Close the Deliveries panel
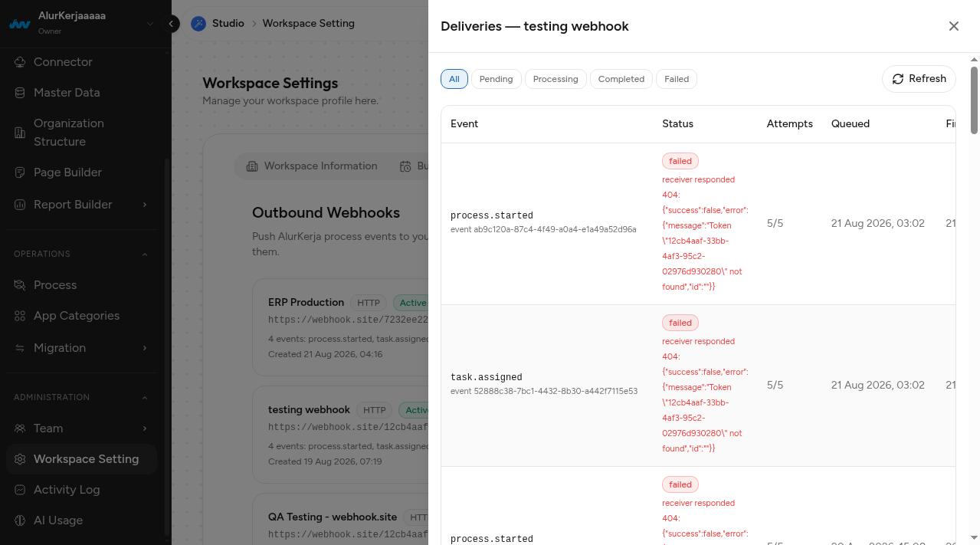980x545 pixels. pyautogui.click(x=954, y=26)
